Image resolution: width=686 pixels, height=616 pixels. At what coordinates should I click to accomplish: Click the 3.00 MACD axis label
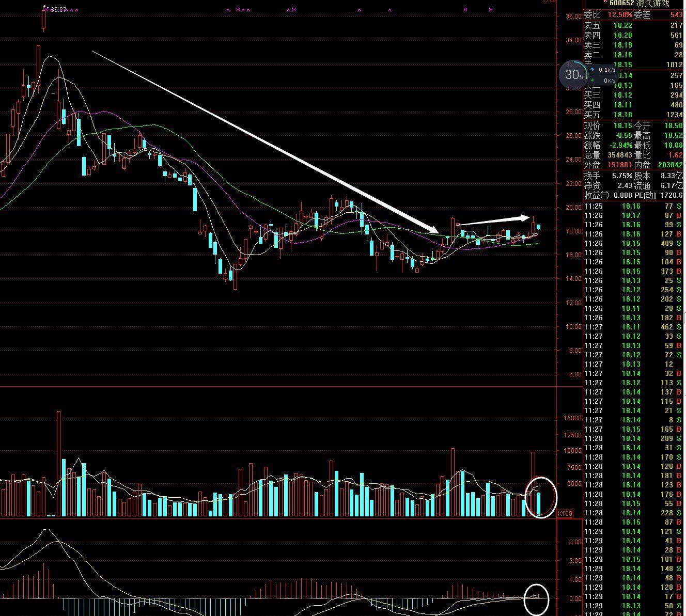click(x=575, y=542)
